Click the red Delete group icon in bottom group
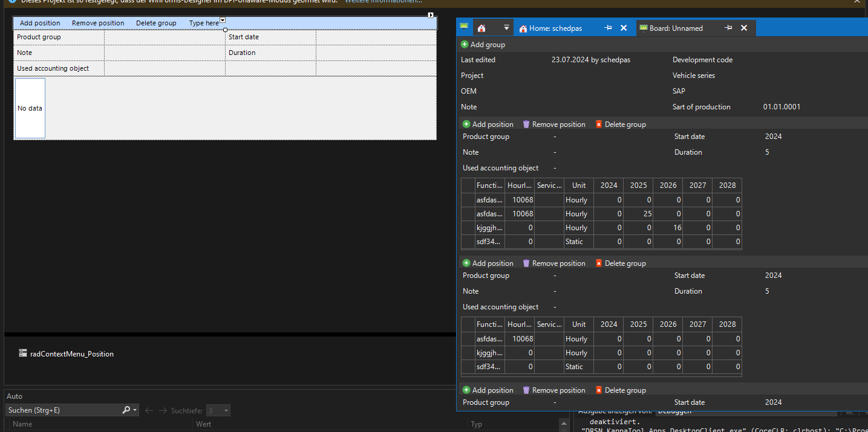Image resolution: width=868 pixels, height=432 pixels. (x=599, y=390)
